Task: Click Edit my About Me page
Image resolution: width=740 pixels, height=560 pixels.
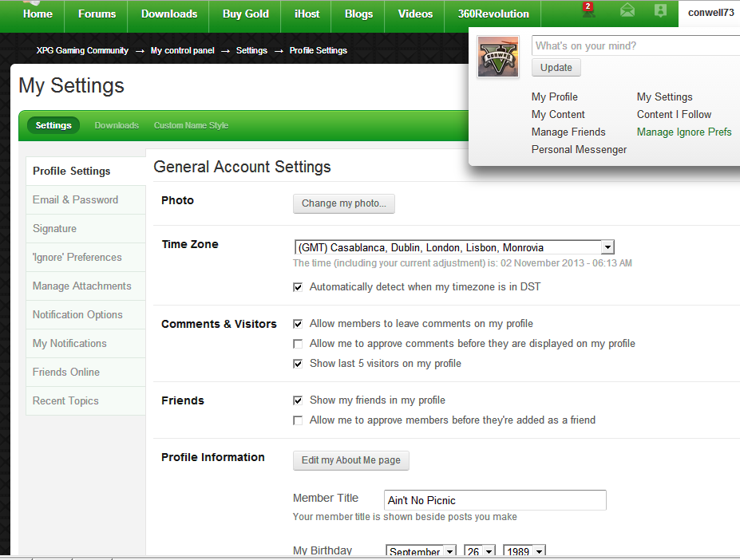Action: coord(350,460)
